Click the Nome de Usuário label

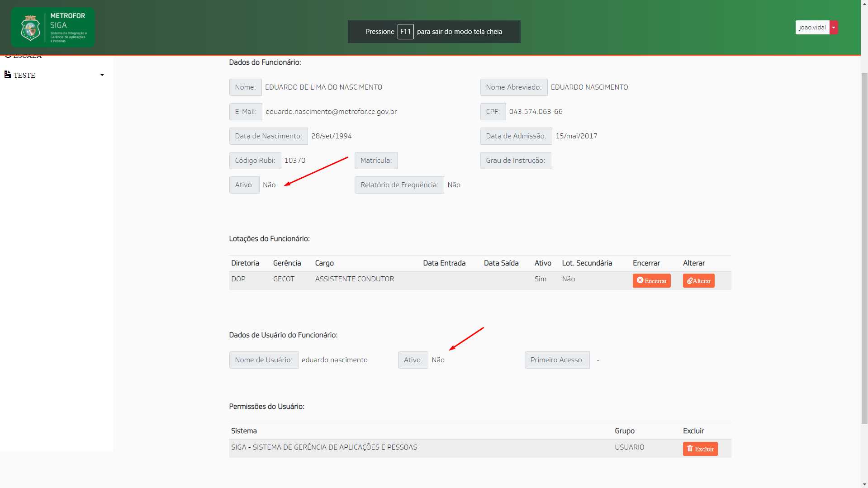pyautogui.click(x=263, y=360)
